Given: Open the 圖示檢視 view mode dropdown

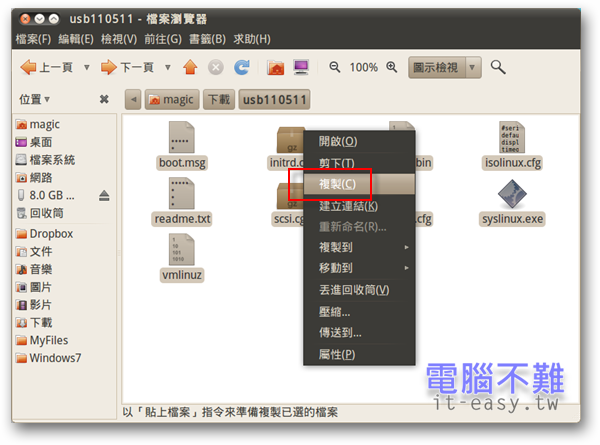Looking at the screenshot, I should pyautogui.click(x=446, y=68).
